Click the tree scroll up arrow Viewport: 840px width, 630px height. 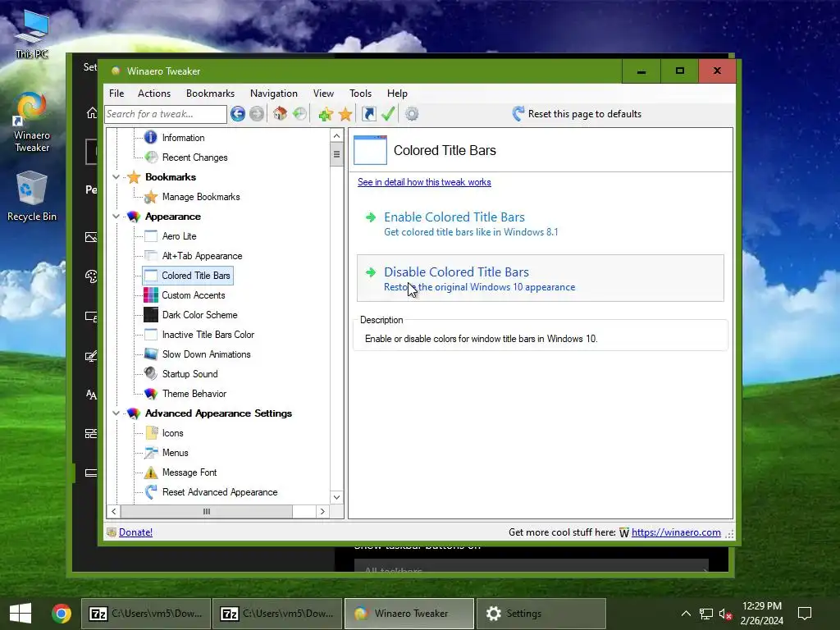pos(336,135)
